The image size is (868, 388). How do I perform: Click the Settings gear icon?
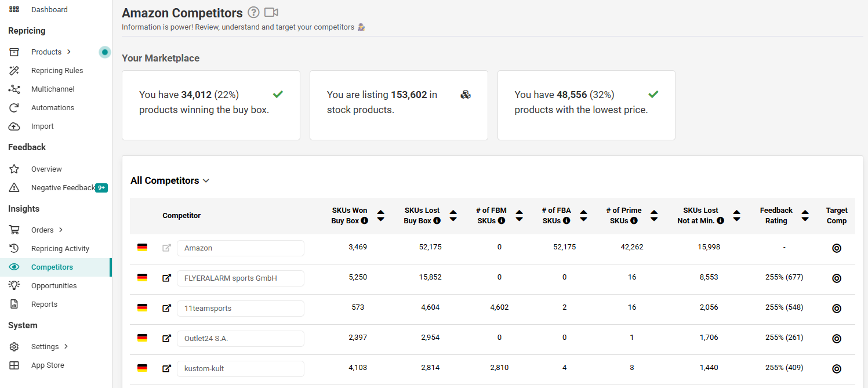pos(14,346)
